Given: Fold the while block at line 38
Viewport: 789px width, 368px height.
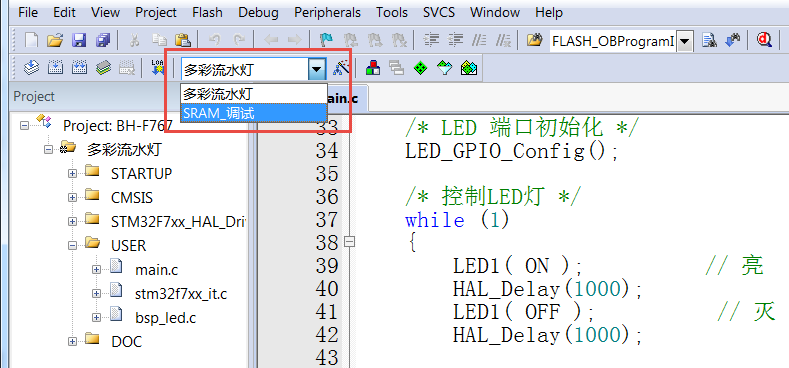Looking at the screenshot, I should pos(350,242).
